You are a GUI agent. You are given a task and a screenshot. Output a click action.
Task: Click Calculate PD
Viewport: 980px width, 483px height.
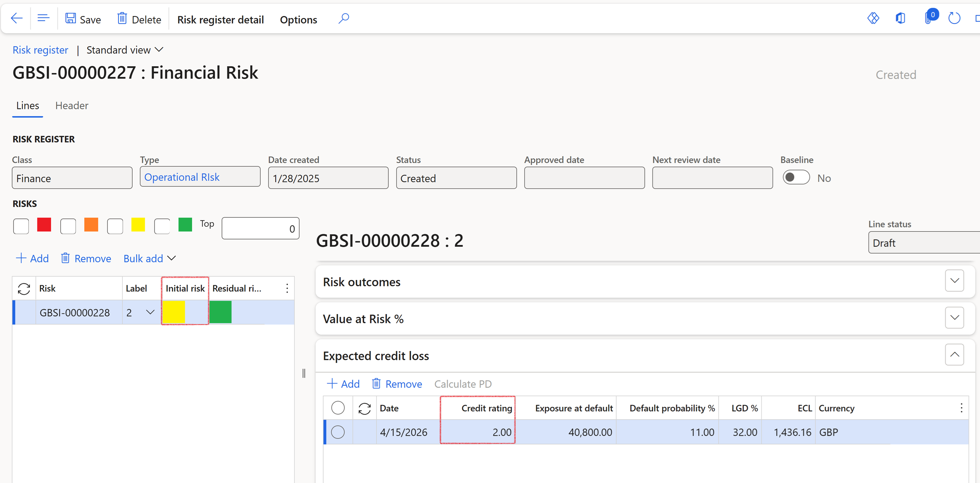(x=463, y=384)
